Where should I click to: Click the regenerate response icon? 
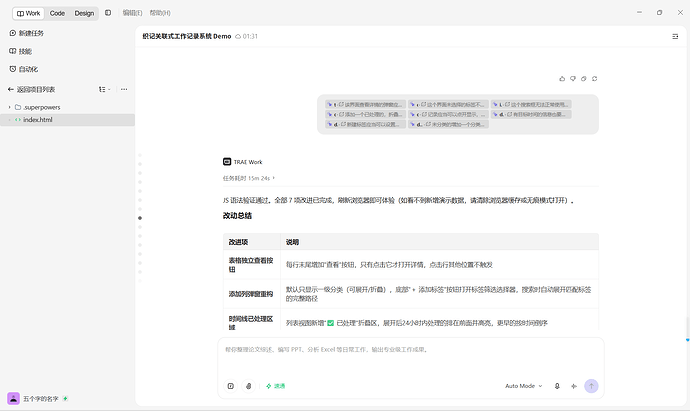[595, 79]
